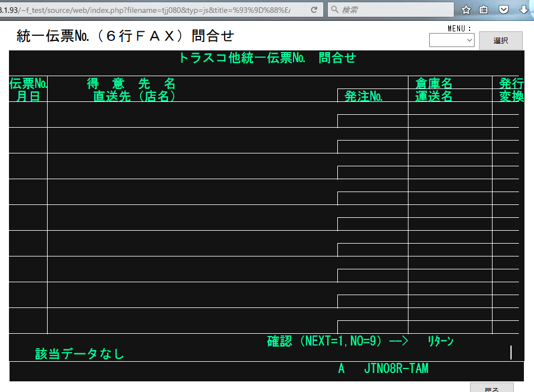Expand the MENU dropdown
This screenshot has height=392, width=534.
[452, 40]
